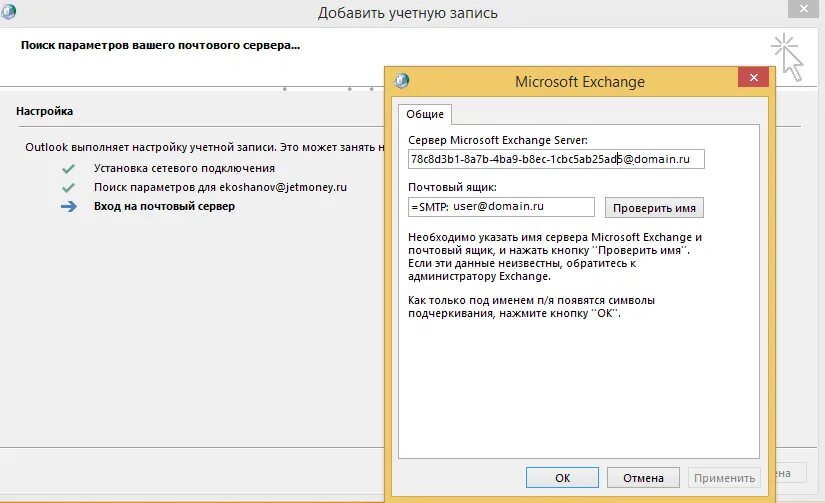This screenshot has width=825, height=503.
Task: Focus the Почтовый ящик input field
Action: tap(501, 207)
